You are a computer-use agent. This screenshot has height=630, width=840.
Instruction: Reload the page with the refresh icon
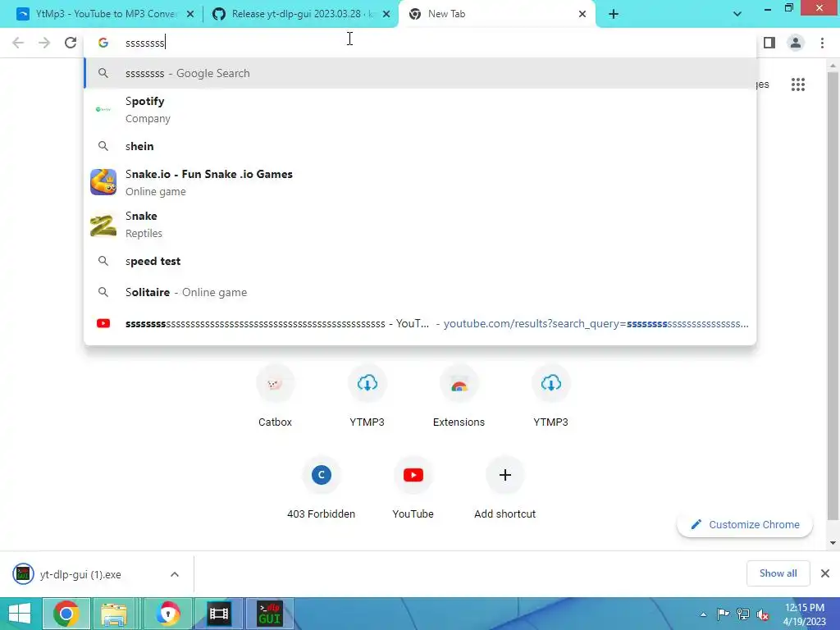(71, 43)
